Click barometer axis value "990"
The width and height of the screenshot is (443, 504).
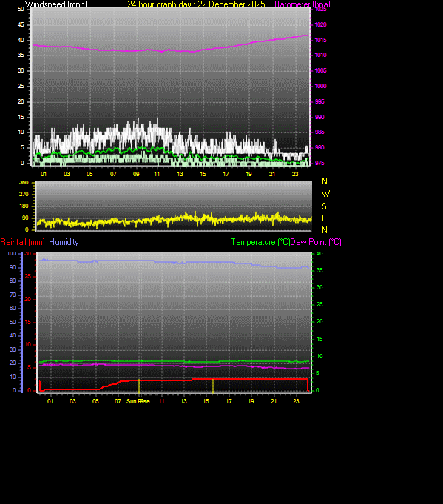[319, 117]
